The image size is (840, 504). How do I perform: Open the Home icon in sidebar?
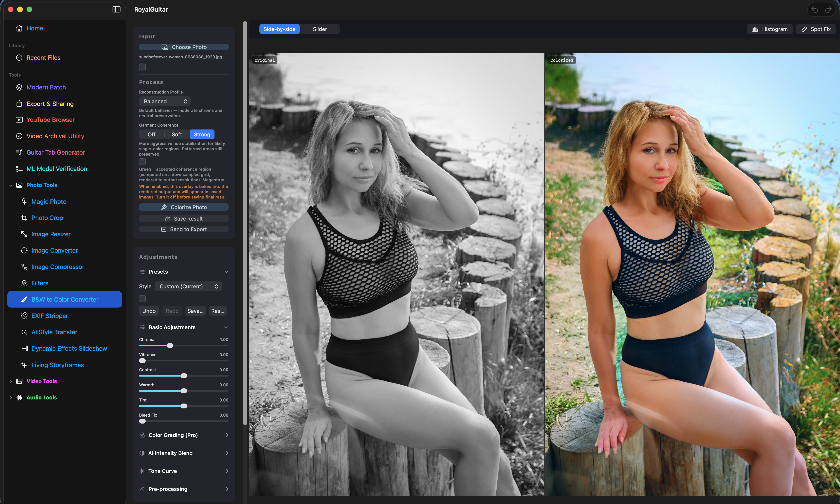(x=19, y=28)
